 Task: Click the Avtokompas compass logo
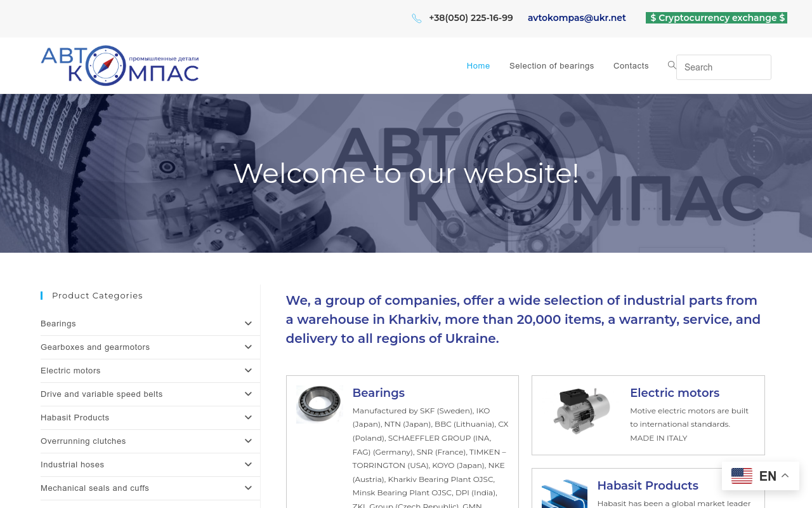tap(120, 65)
